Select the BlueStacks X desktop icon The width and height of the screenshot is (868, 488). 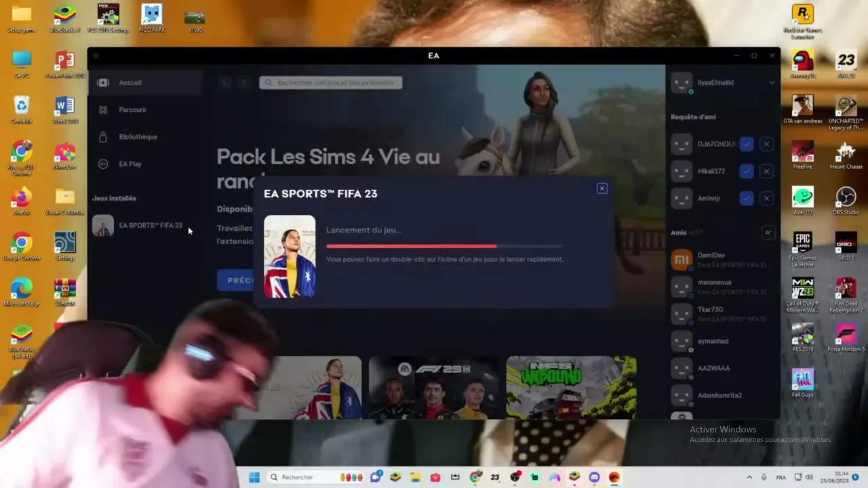(65, 19)
